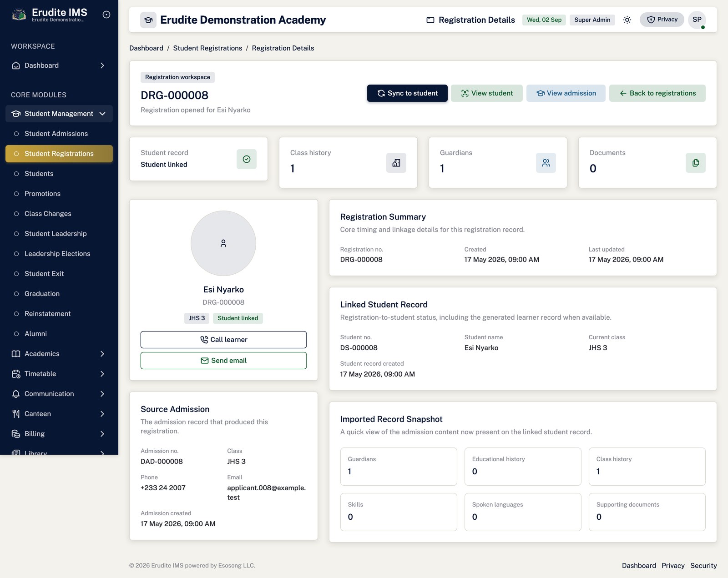Click the Communication bell icon
The image size is (728, 578).
(x=16, y=394)
